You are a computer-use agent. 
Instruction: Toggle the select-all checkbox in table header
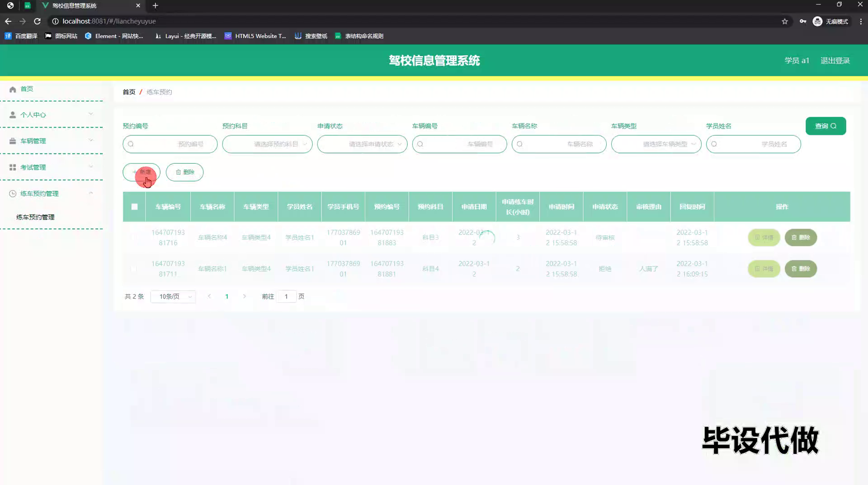point(134,207)
